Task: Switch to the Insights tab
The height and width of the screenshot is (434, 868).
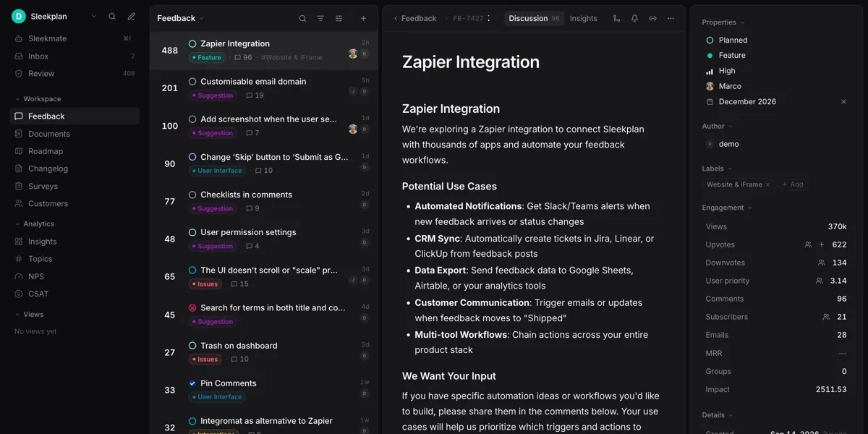Action: (x=584, y=18)
